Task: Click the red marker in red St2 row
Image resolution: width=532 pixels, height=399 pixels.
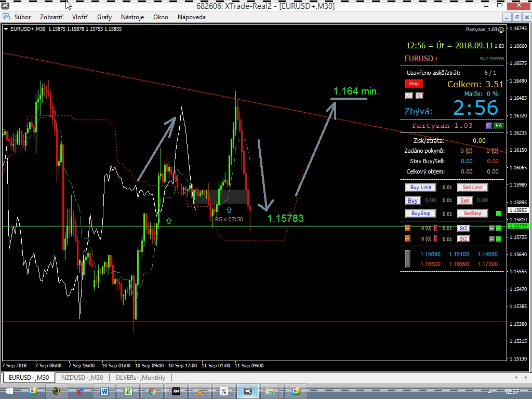Action: click(x=435, y=239)
